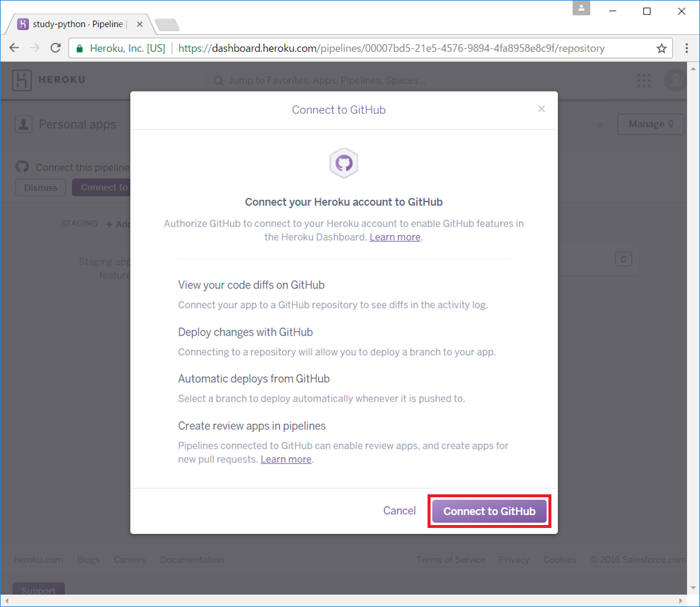Click the user account avatar
Screen dimensions: 700x607
pyautogui.click(x=675, y=80)
